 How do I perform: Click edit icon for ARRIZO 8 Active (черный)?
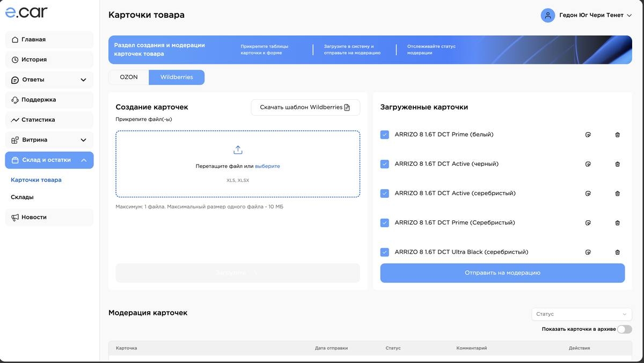(588, 164)
